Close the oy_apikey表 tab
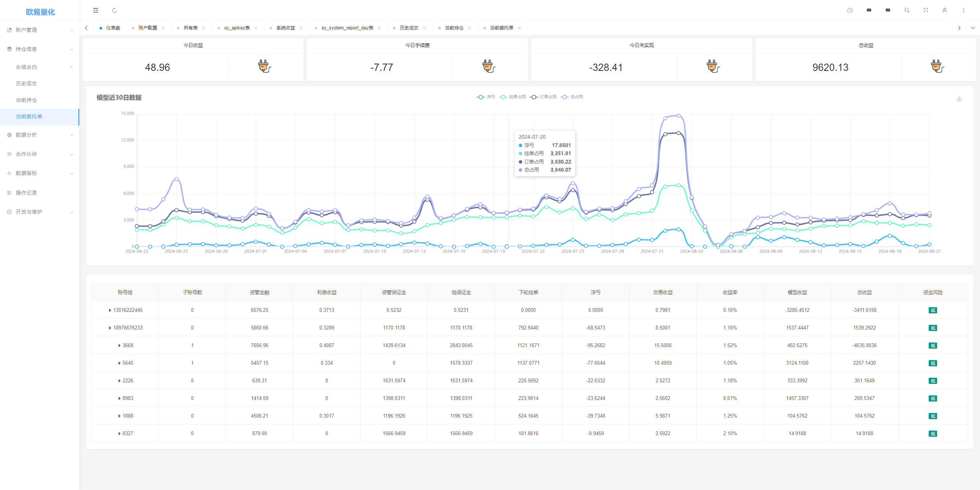This screenshot has width=980, height=490. (x=256, y=28)
